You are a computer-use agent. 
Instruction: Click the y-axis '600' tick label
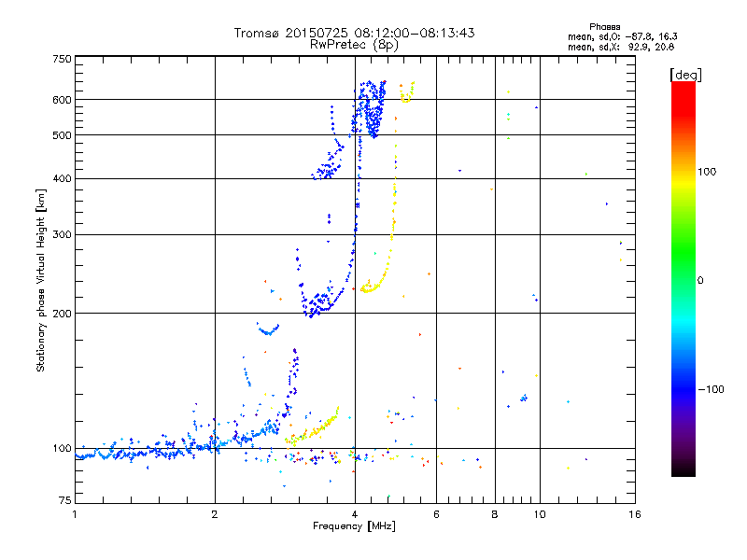pyautogui.click(x=62, y=100)
